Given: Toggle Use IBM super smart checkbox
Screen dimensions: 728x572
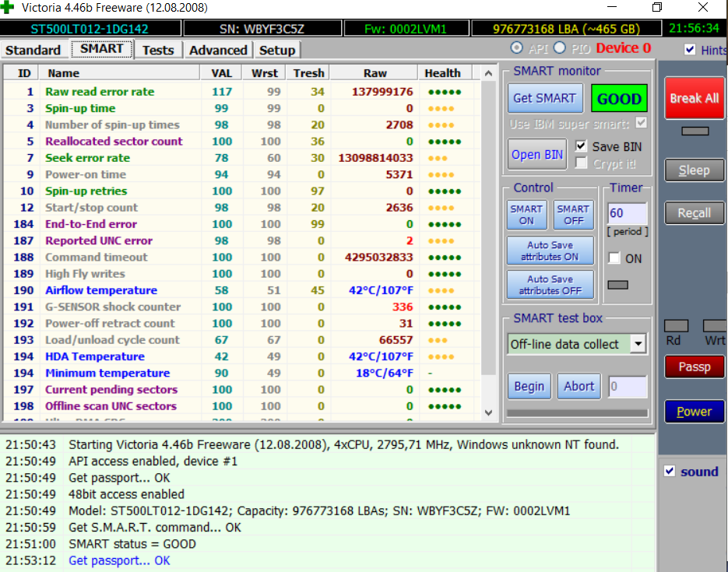Looking at the screenshot, I should 641,123.
